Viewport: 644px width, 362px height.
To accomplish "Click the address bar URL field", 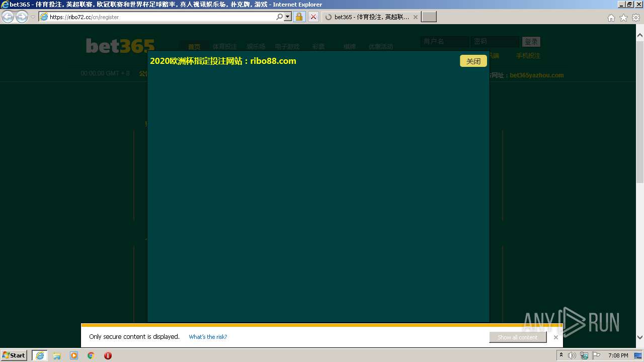I will [156, 17].
